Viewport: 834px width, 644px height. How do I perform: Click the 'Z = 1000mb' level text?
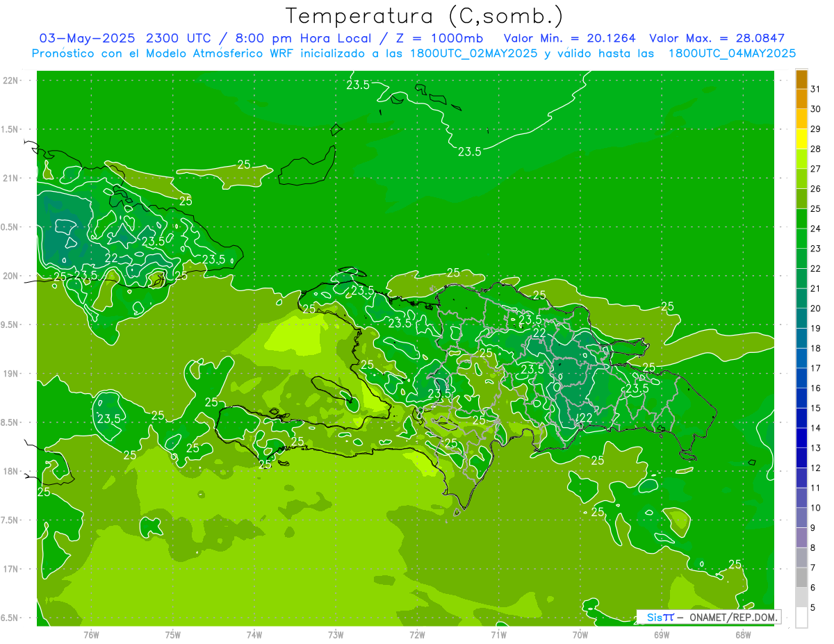pyautogui.click(x=439, y=38)
